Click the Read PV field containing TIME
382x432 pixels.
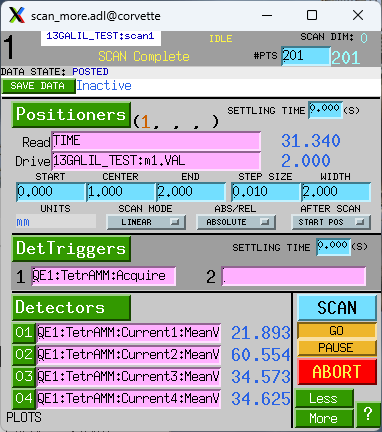pyautogui.click(x=156, y=141)
